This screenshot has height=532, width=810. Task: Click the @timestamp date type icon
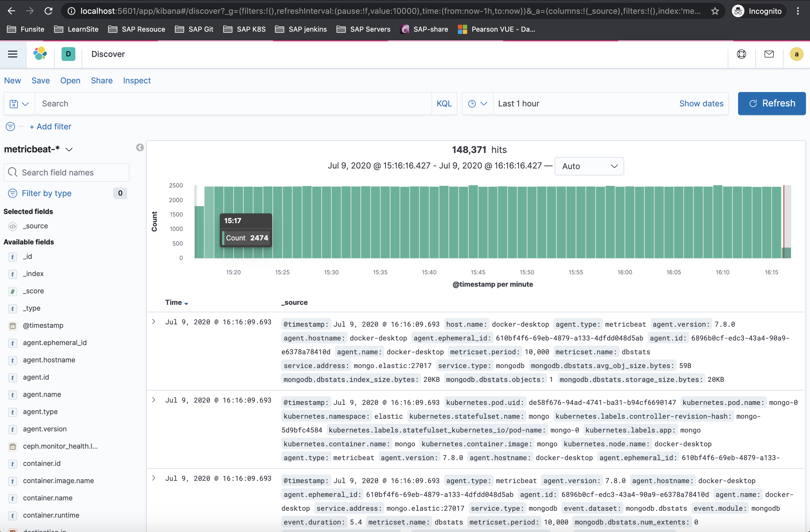[13, 326]
